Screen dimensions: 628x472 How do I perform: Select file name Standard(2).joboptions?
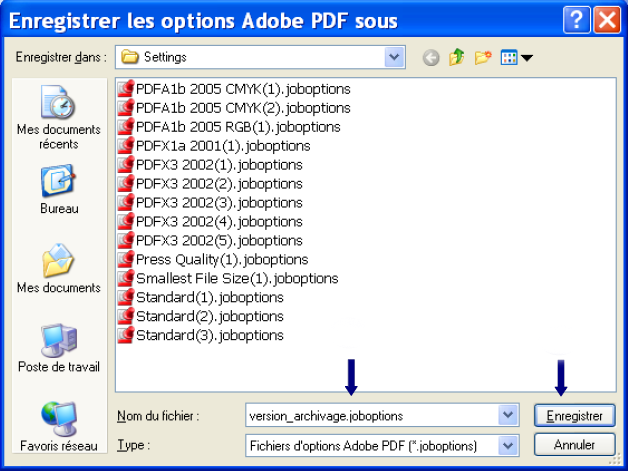210,316
